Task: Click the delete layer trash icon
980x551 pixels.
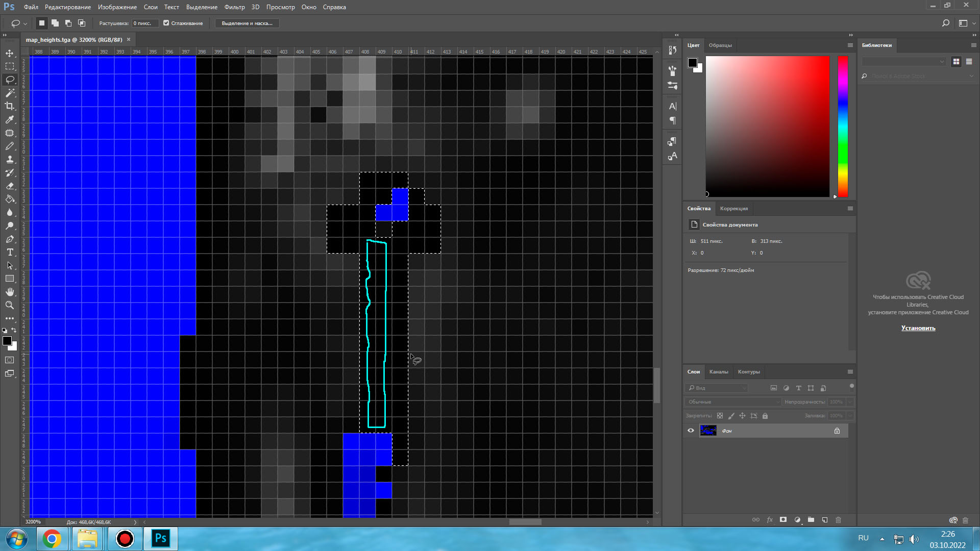Action: 838,520
